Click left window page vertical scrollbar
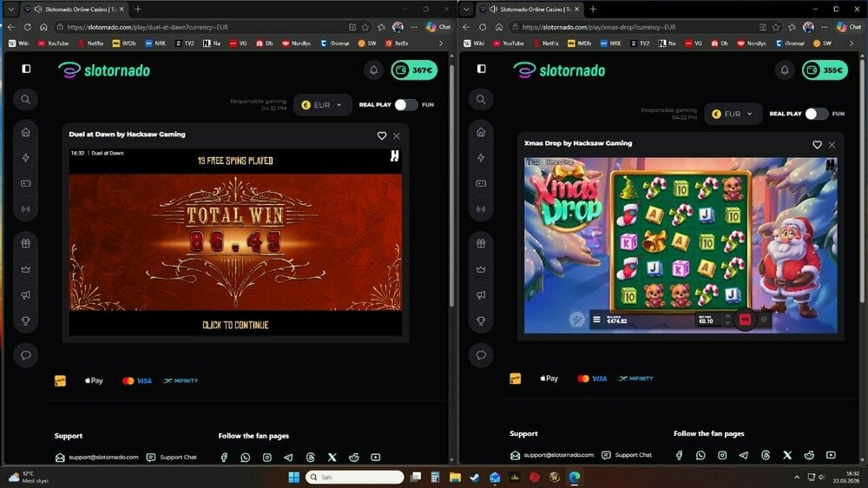The height and width of the screenshot is (488, 868). [451, 186]
